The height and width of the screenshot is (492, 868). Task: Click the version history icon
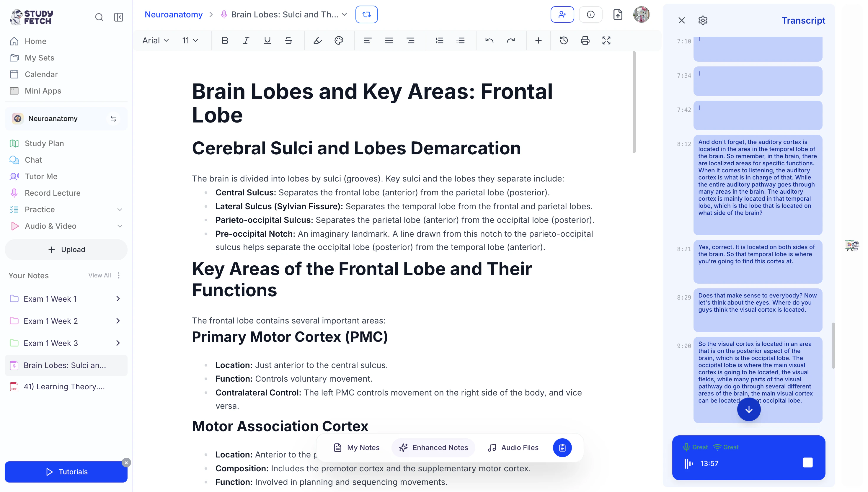point(563,40)
